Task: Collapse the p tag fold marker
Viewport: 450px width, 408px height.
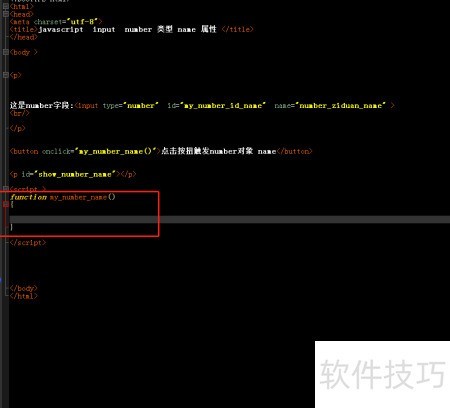Action: pos(6,75)
